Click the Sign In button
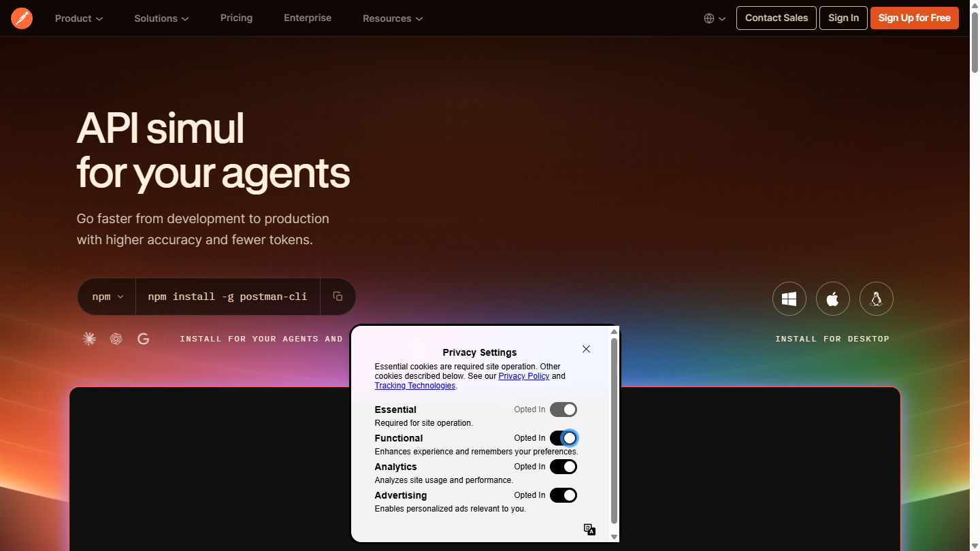 (843, 18)
